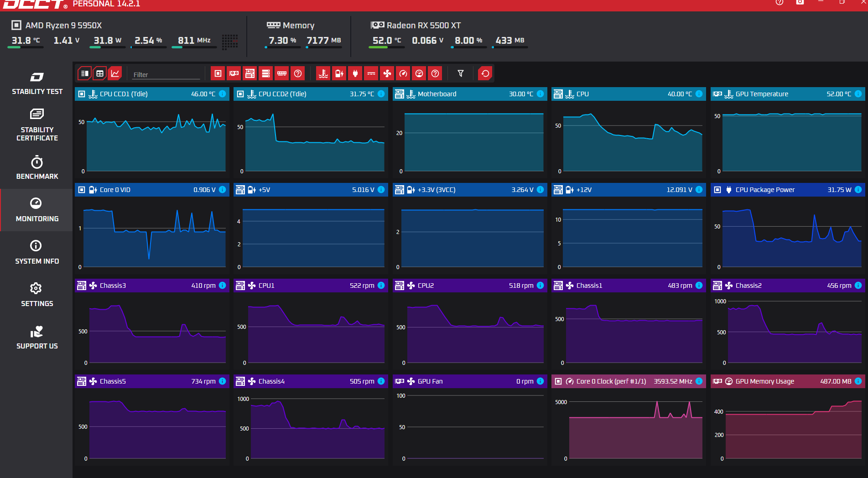Click the funnel filter icon
The image size is (868, 478).
pos(461,73)
